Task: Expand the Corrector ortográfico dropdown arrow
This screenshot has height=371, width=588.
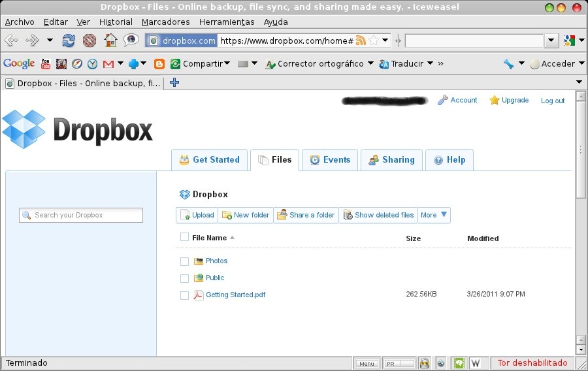Action: 370,63
